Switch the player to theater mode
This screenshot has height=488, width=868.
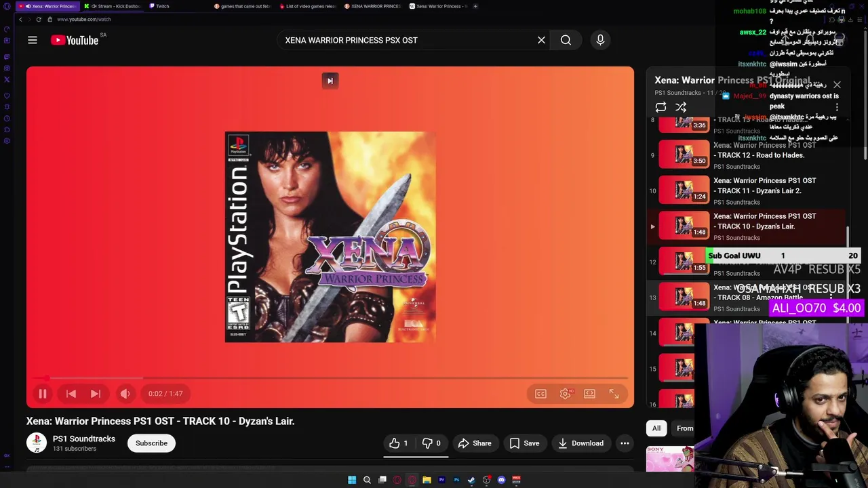pos(589,394)
